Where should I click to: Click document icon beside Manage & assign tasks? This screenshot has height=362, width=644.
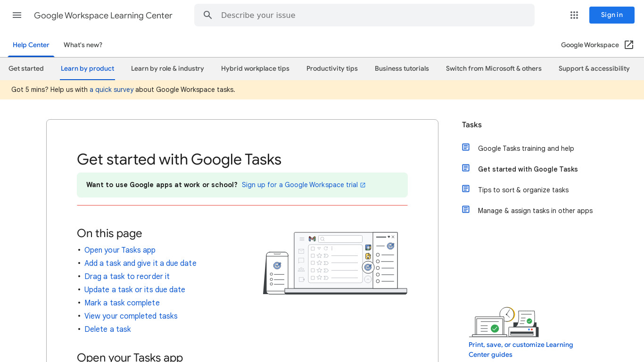pyautogui.click(x=466, y=209)
